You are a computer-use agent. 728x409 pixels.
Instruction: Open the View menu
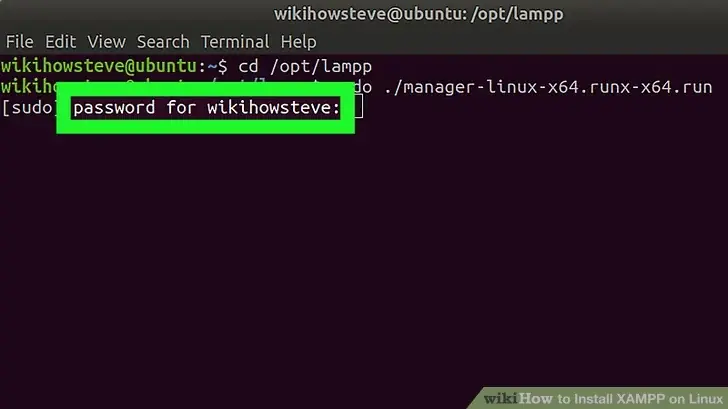[x=106, y=42]
